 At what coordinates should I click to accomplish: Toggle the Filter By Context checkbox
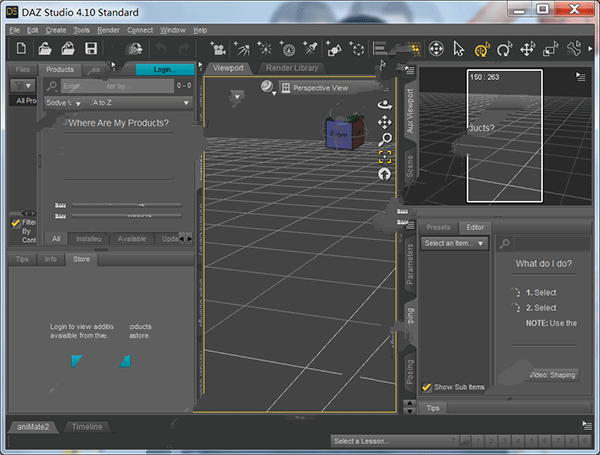pos(16,223)
